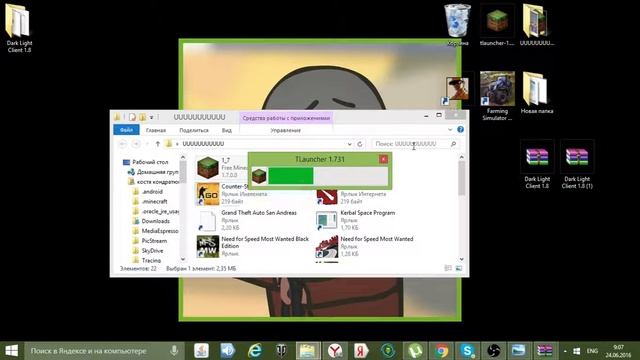The image size is (640, 360).
Task: Open the Dark Light Client 1.8 desktop folder
Action: 19,27
